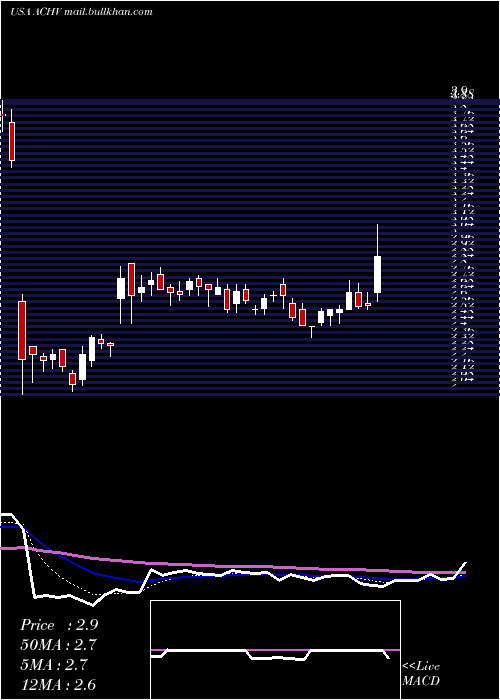Click the "<<Live MACD" label
The width and height of the screenshot is (500, 700).
coord(421,674)
